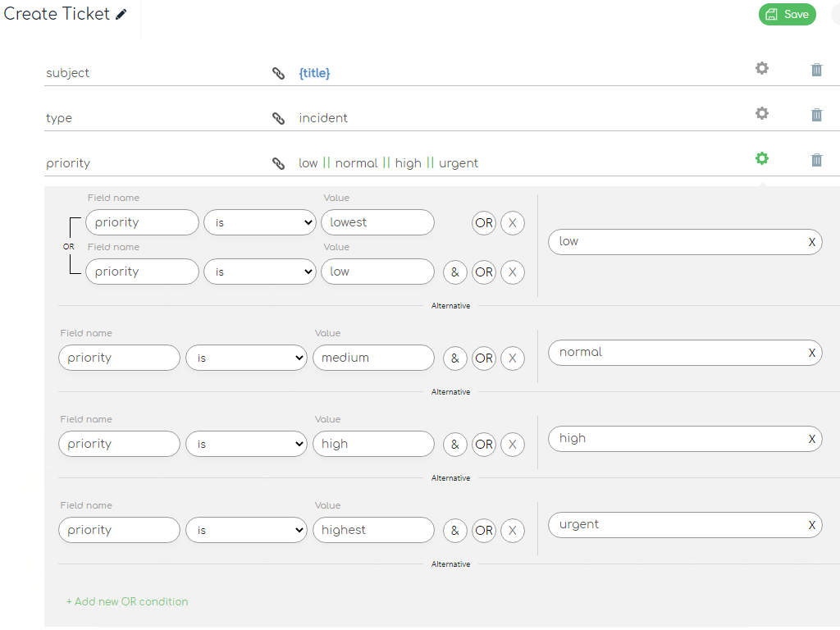Viewport: 840px width, 630px height.
Task: Open operator dropdown for medium condition
Action: pos(246,358)
